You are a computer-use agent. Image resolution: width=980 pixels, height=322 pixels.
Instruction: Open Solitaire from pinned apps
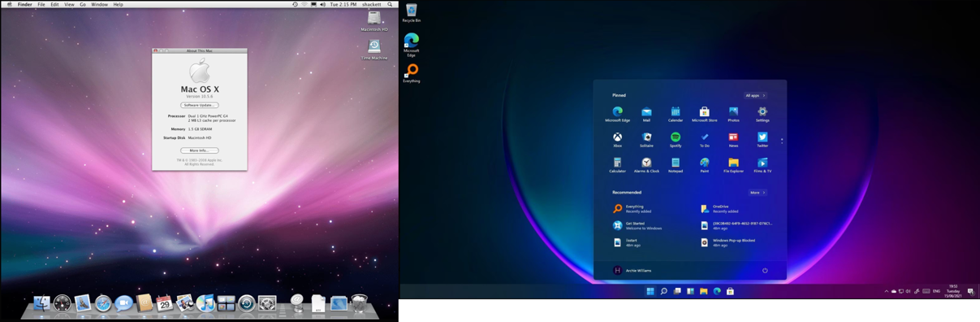click(x=646, y=140)
